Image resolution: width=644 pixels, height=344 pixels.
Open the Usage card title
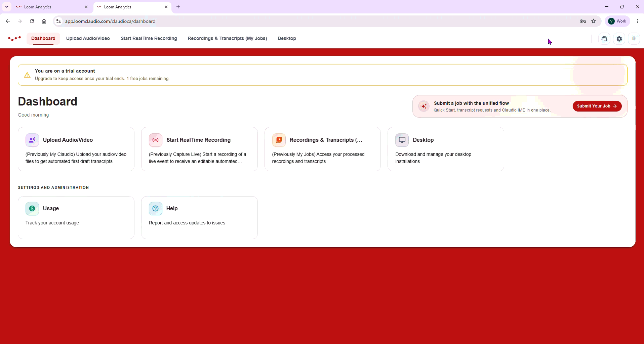(x=51, y=209)
